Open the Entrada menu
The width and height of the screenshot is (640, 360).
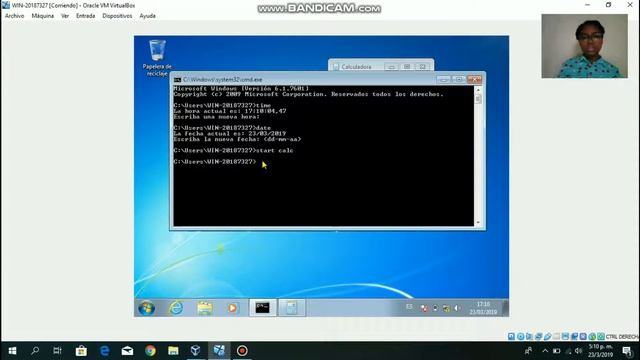[85, 16]
